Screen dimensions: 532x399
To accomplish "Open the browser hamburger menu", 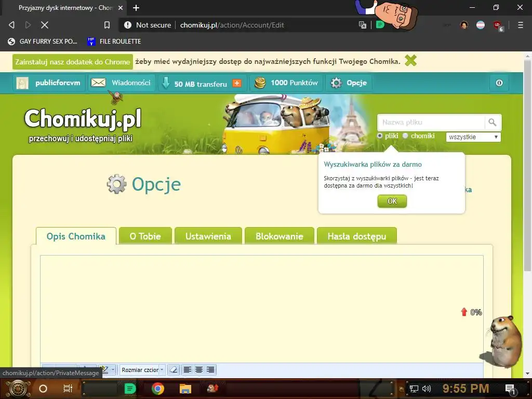I will click(x=520, y=25).
